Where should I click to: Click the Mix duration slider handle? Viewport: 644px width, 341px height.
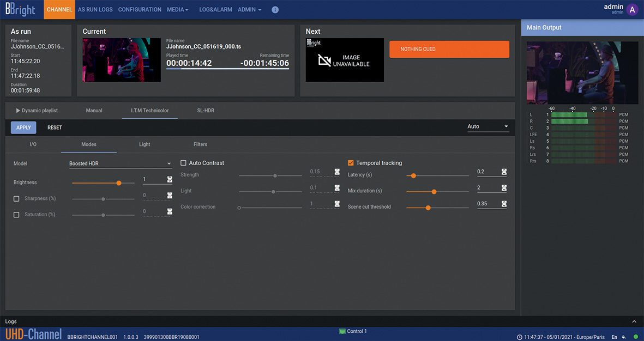(x=434, y=192)
